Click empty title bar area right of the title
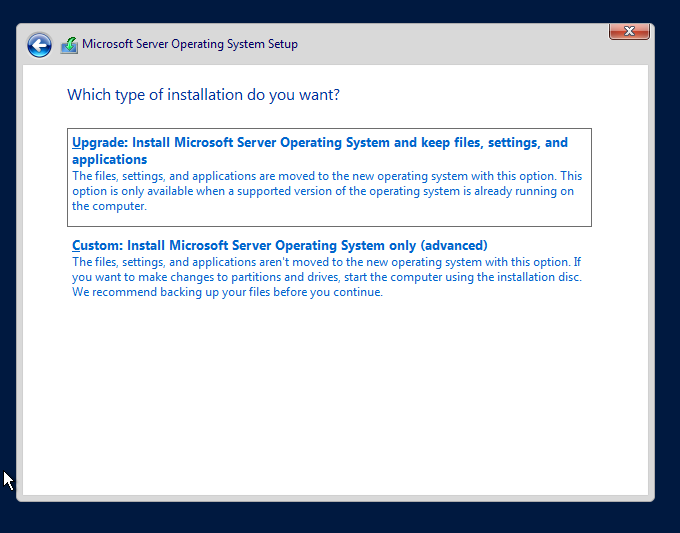The width and height of the screenshot is (680, 533). coord(450,45)
